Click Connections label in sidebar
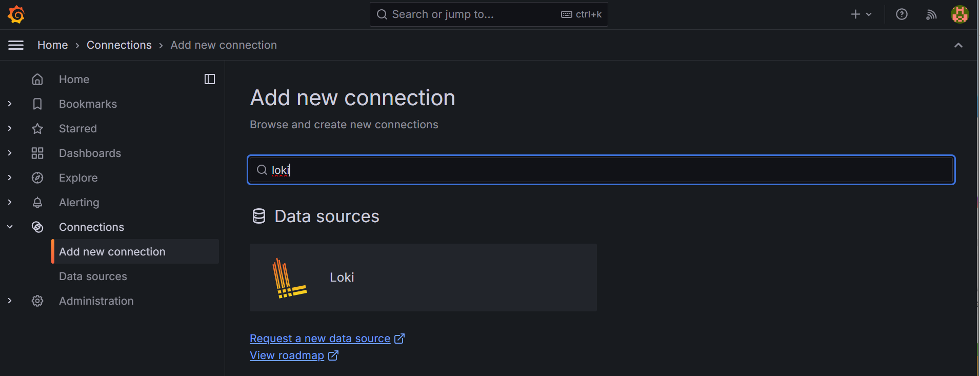This screenshot has width=980, height=376. point(91,227)
